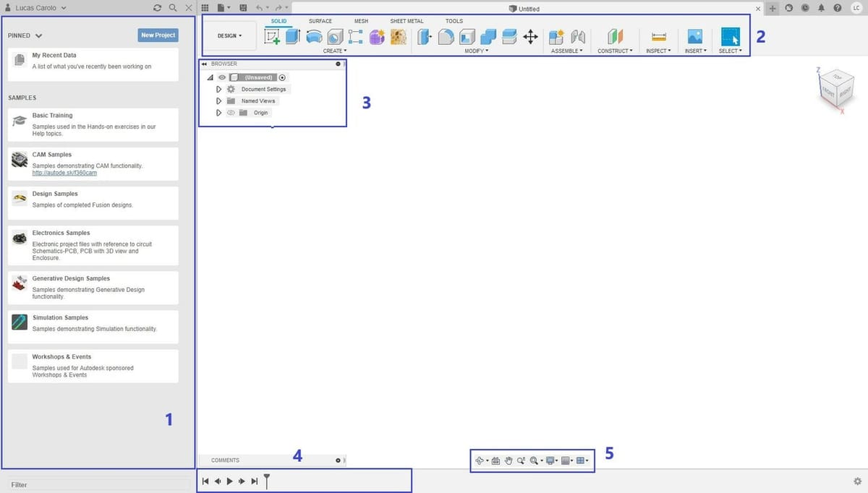868x493 pixels.
Task: Toggle visibility of the Origin folder
Action: pos(231,113)
